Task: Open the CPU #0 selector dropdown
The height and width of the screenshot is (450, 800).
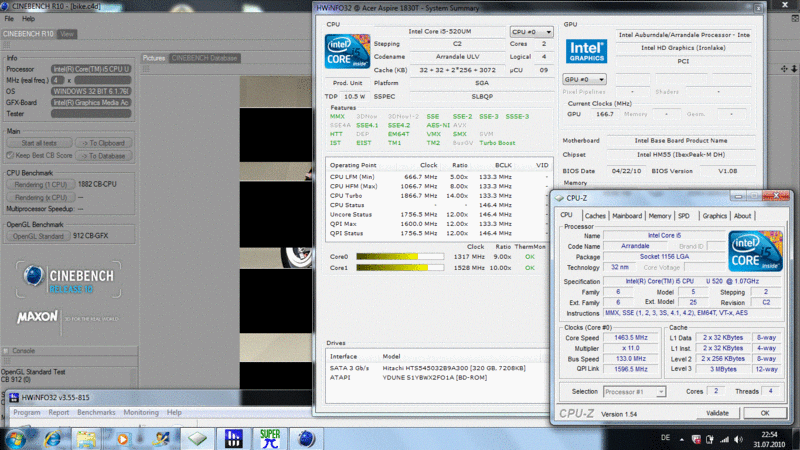Action: (531, 32)
